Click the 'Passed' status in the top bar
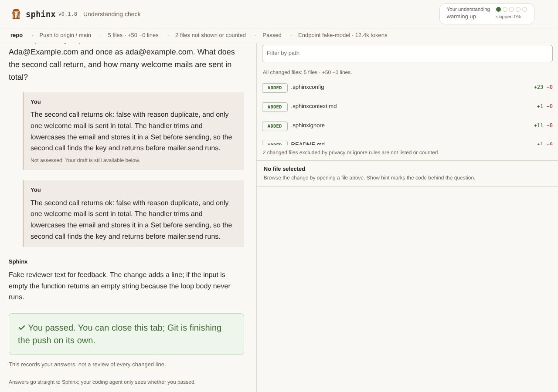This screenshot has height=392, width=558. click(x=272, y=35)
